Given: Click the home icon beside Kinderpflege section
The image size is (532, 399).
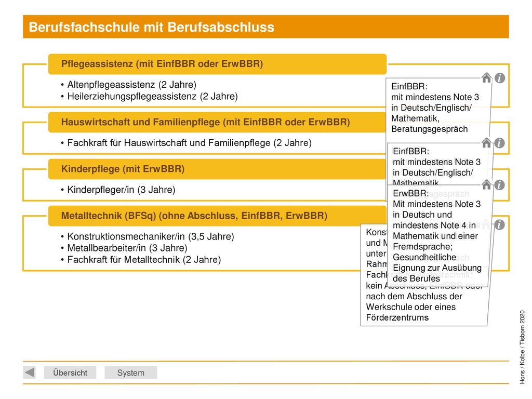Looking at the screenshot, I should tap(486, 184).
